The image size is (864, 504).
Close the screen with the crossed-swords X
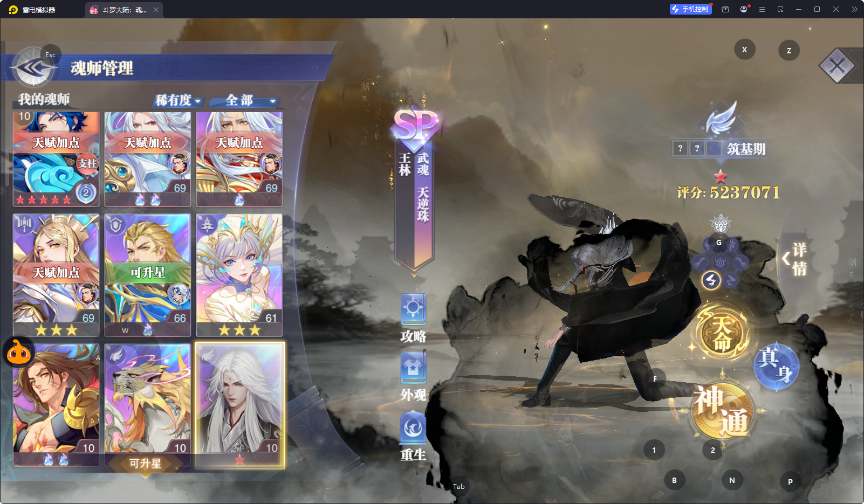(x=837, y=66)
